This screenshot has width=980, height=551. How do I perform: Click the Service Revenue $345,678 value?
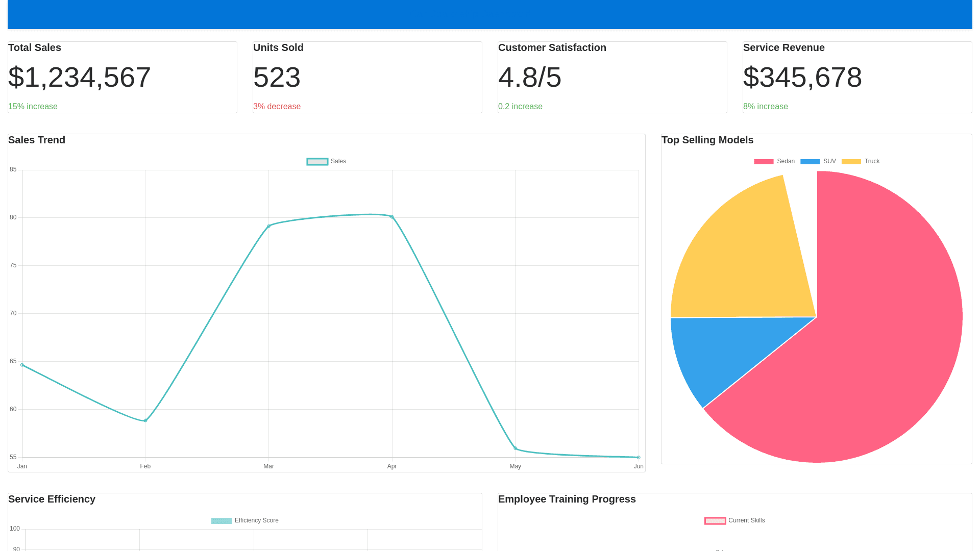point(802,77)
